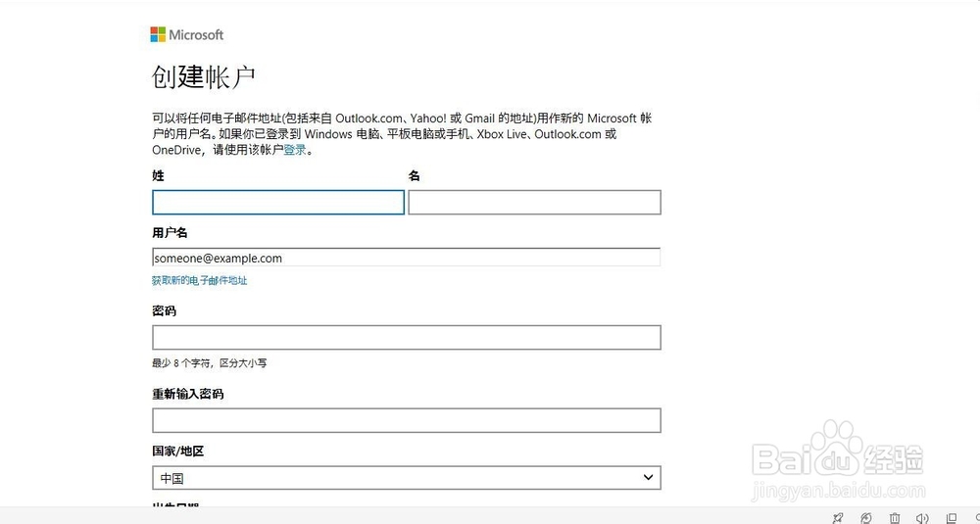Viewport: 980px width, 524px height.
Task: Click the window layout icon in status bar
Action: pyautogui.click(x=952, y=518)
